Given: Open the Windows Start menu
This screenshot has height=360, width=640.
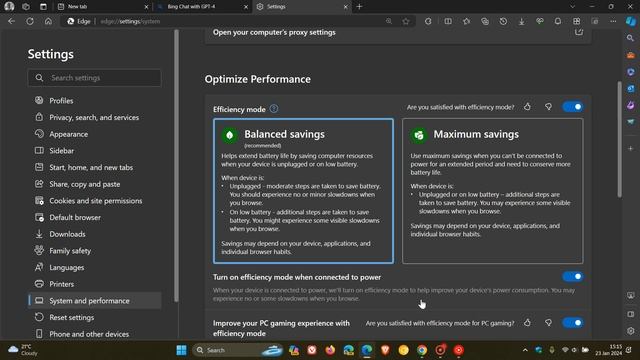Looking at the screenshot, I should 181,350.
